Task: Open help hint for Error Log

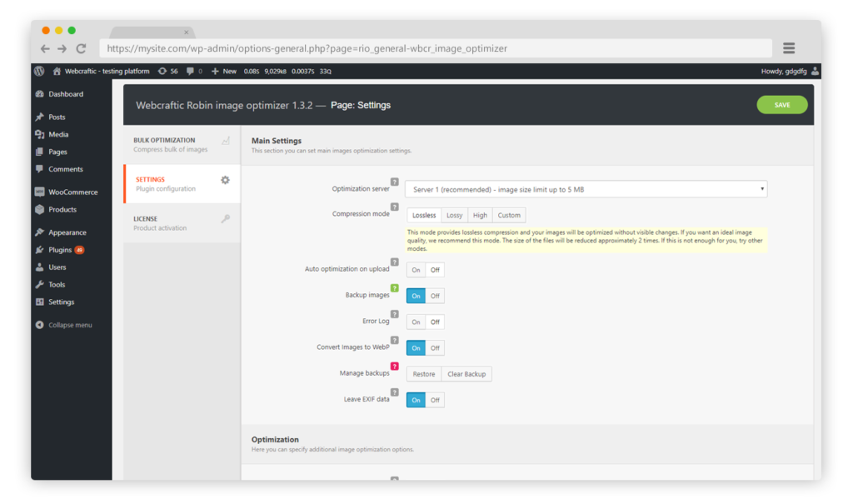Action: pos(394,314)
